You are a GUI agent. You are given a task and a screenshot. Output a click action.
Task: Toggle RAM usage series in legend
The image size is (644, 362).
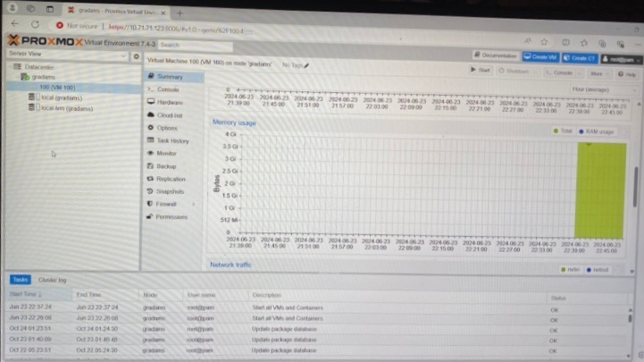[598, 131]
